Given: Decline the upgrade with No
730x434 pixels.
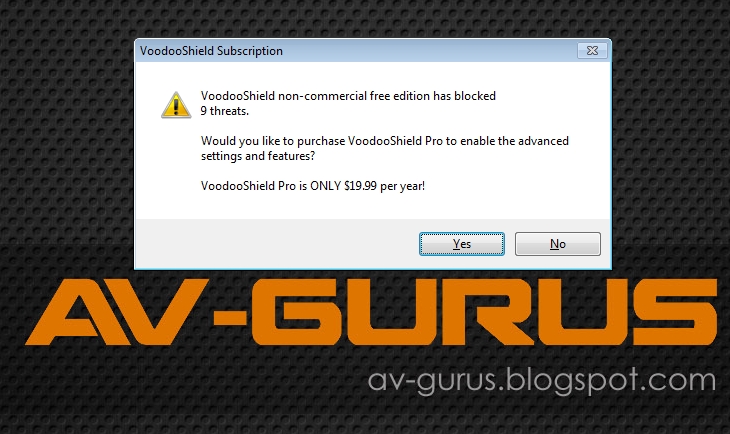Looking at the screenshot, I should tap(558, 244).
